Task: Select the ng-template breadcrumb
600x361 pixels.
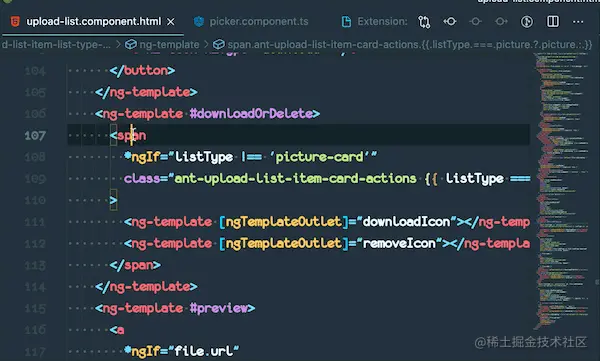Action: (x=169, y=44)
